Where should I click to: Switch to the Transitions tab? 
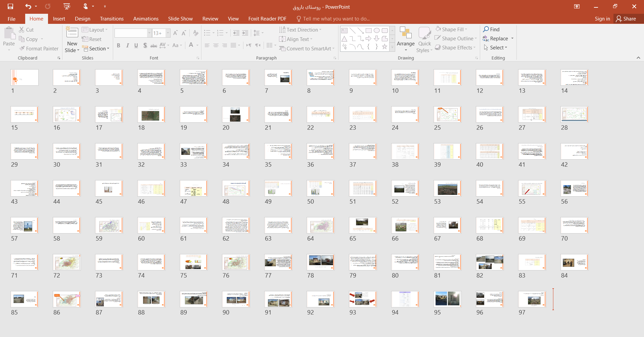click(111, 19)
